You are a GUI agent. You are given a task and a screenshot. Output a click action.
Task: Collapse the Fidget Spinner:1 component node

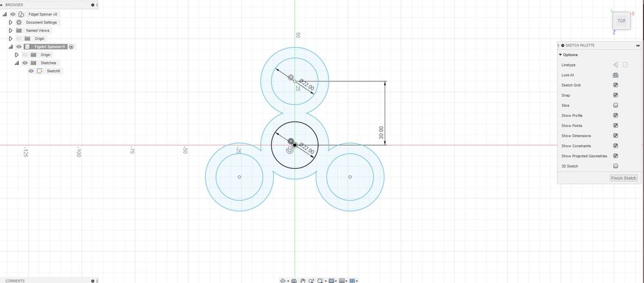tap(11, 47)
